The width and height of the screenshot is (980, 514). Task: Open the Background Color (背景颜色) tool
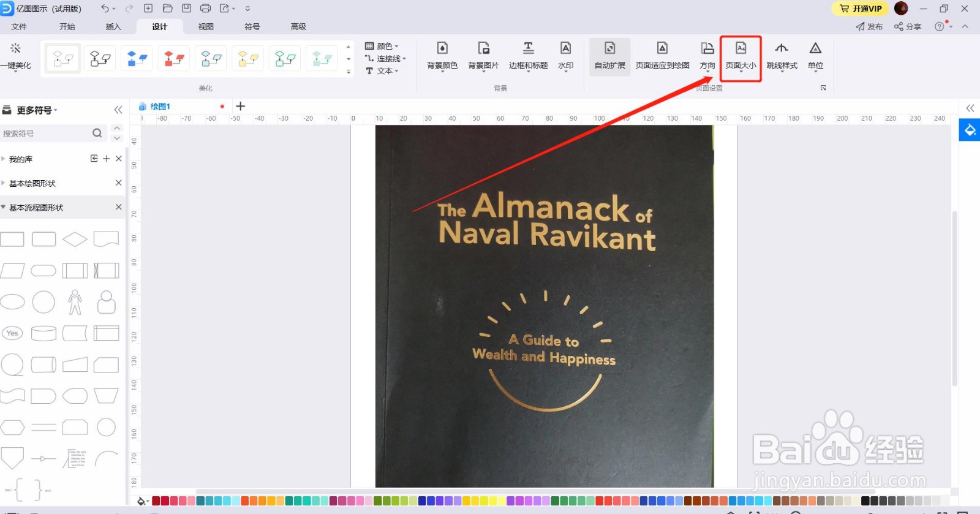click(x=442, y=56)
